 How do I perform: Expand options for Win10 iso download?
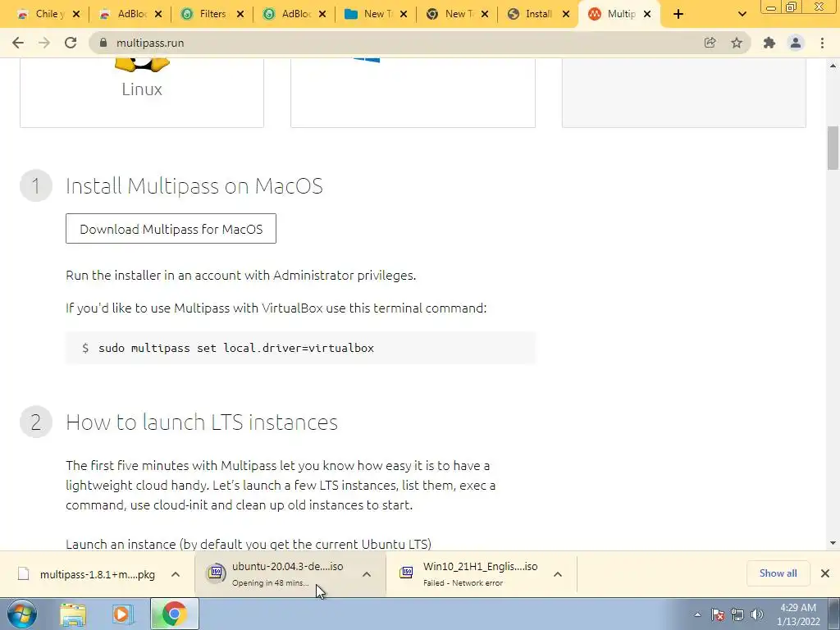click(x=558, y=574)
